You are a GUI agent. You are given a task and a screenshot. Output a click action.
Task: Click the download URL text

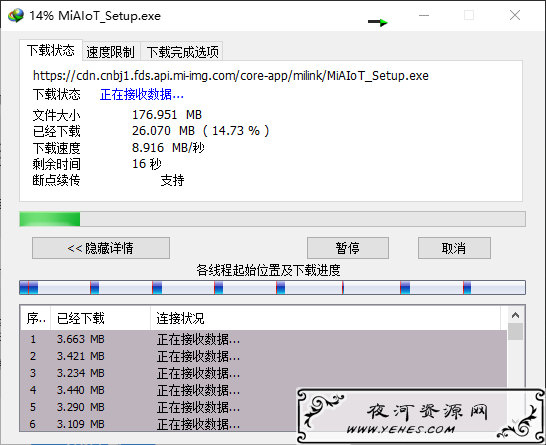click(x=231, y=76)
